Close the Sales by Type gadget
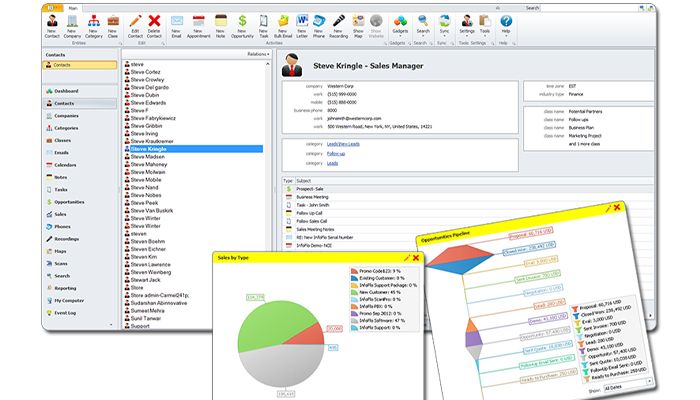 416,258
